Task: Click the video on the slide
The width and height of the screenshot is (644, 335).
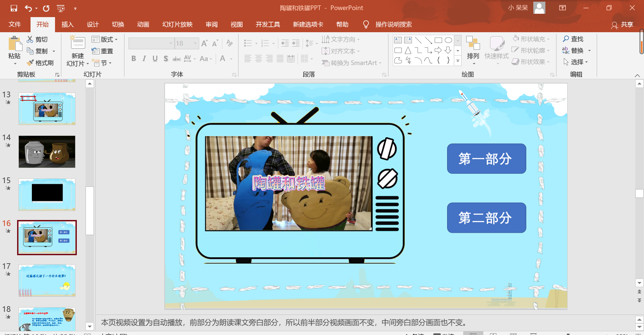Action: click(289, 183)
